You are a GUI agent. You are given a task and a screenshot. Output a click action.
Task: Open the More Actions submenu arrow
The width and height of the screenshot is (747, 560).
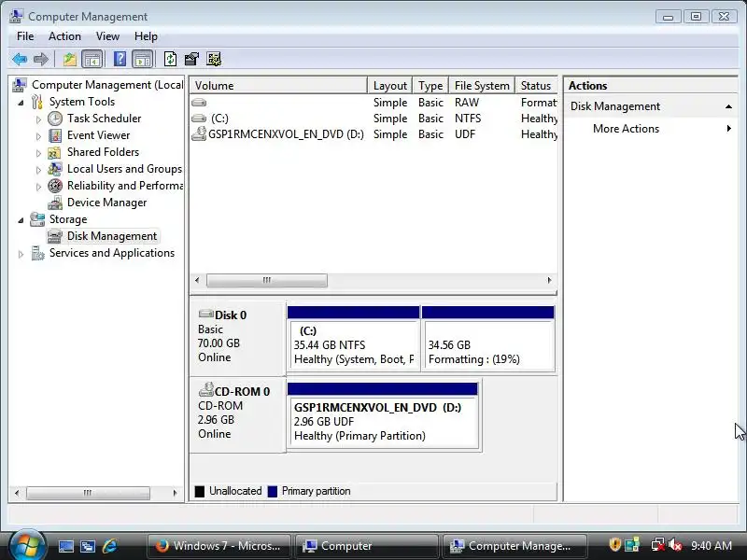tap(728, 128)
